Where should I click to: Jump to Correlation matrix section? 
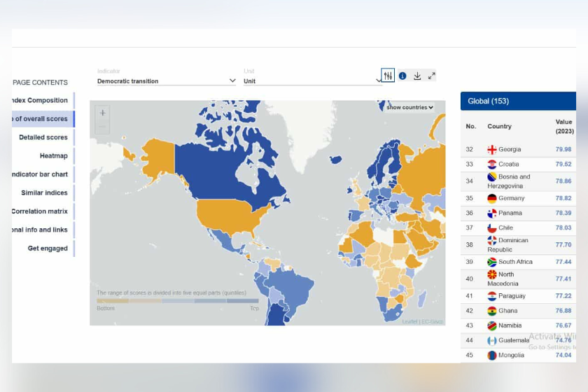coord(39,211)
